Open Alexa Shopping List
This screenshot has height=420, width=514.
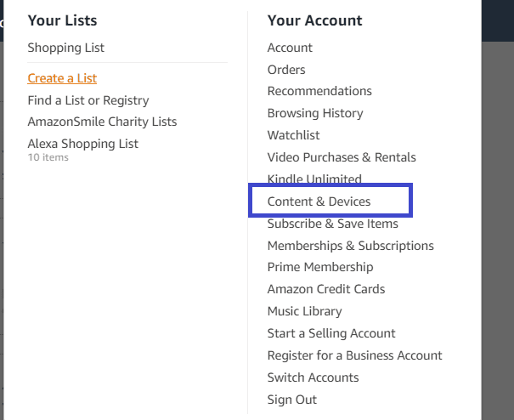tap(82, 144)
